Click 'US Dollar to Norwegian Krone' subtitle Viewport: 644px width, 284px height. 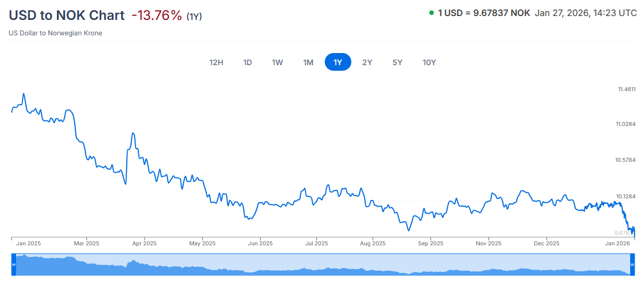(x=55, y=33)
